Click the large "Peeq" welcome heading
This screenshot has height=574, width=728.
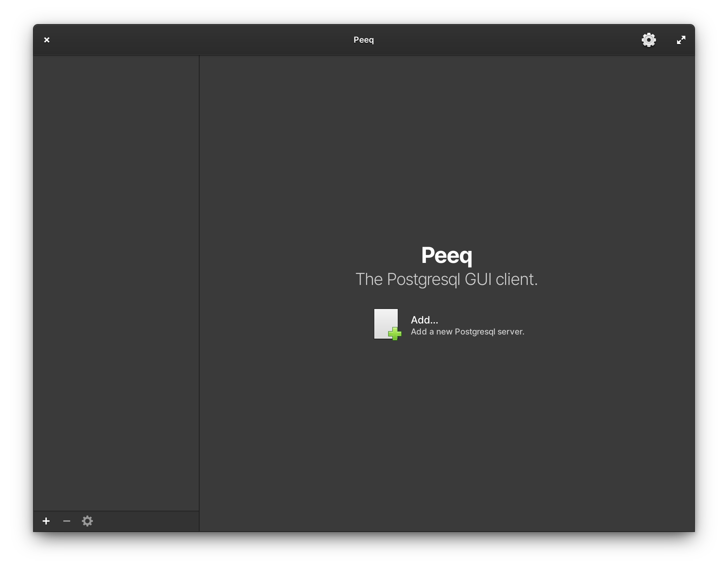coord(447,255)
